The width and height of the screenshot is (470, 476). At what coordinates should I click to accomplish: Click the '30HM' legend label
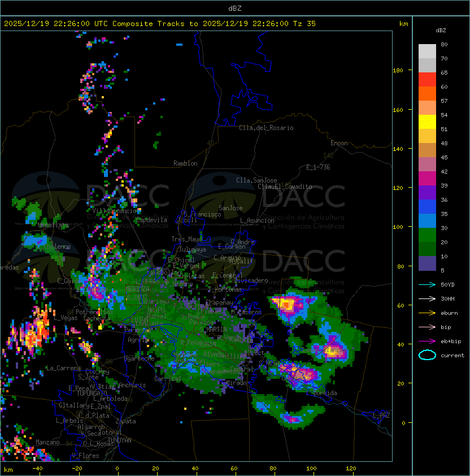(x=447, y=298)
